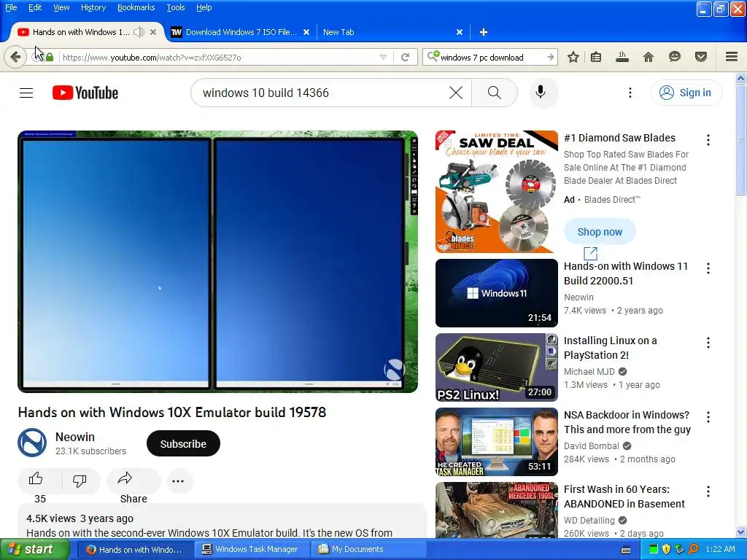Open the bookmarks list icon in toolbar

tap(596, 57)
